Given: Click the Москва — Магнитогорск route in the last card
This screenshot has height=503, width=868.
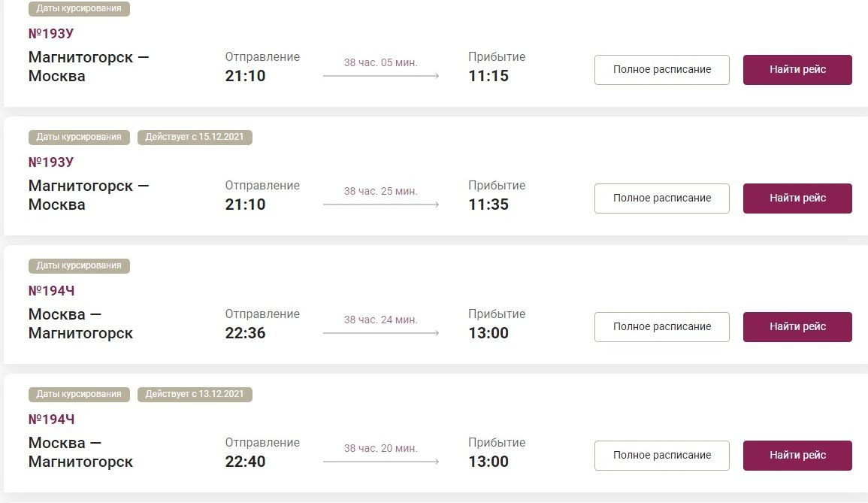Looking at the screenshot, I should click(x=80, y=452).
